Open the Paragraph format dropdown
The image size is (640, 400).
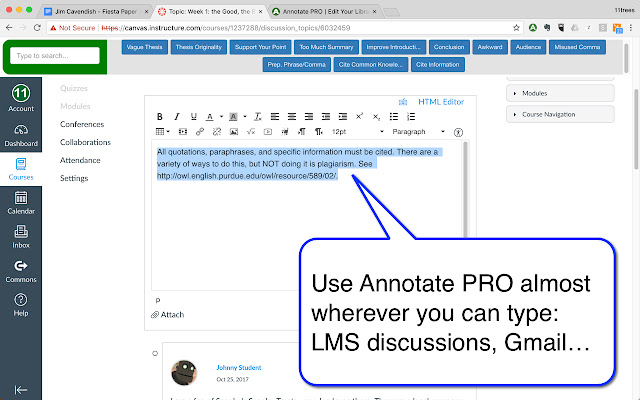coord(418,131)
